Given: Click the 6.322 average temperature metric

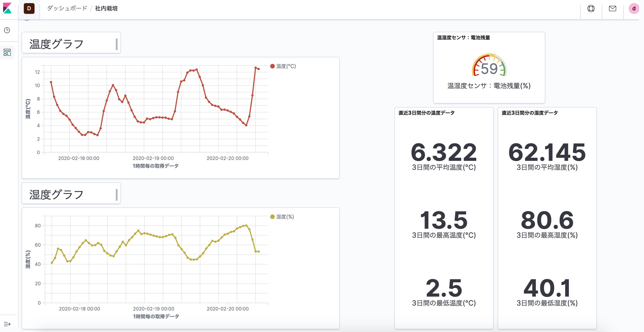Looking at the screenshot, I should [x=444, y=152].
